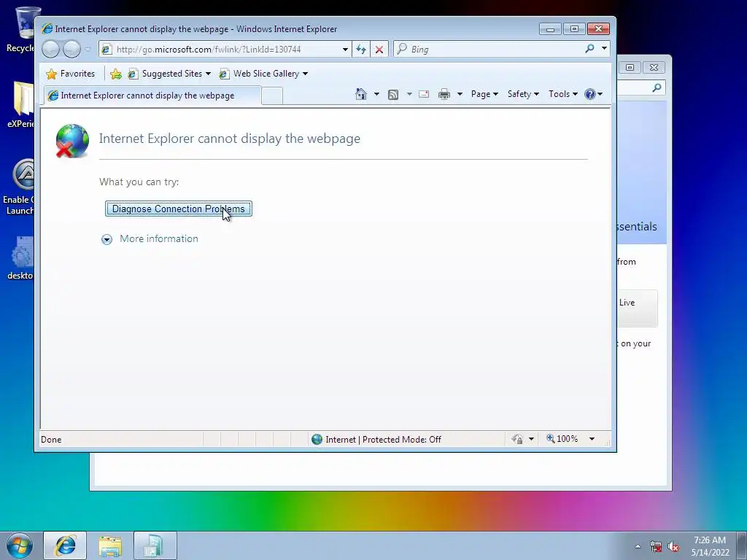
Task: Open the Page menu
Action: [x=484, y=94]
